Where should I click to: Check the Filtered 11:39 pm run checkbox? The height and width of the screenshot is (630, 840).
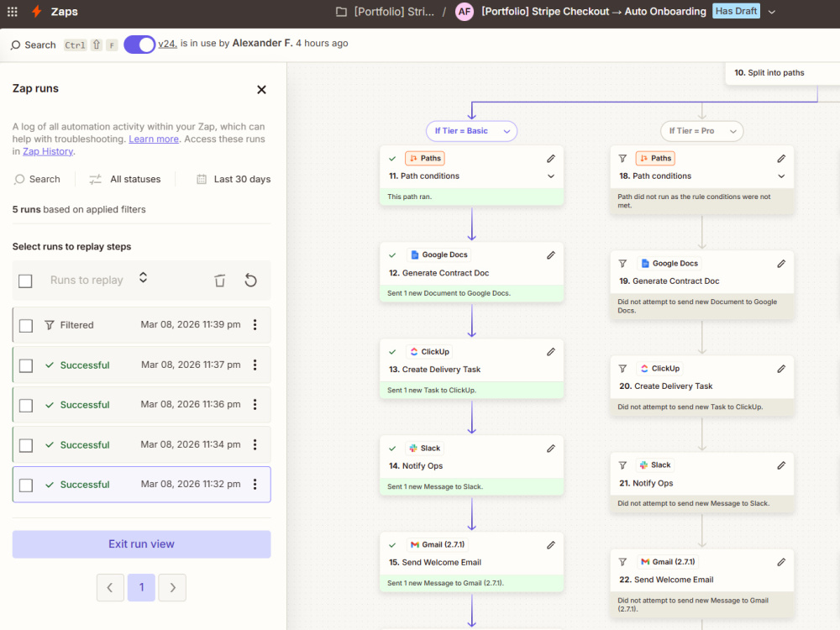[x=26, y=325]
